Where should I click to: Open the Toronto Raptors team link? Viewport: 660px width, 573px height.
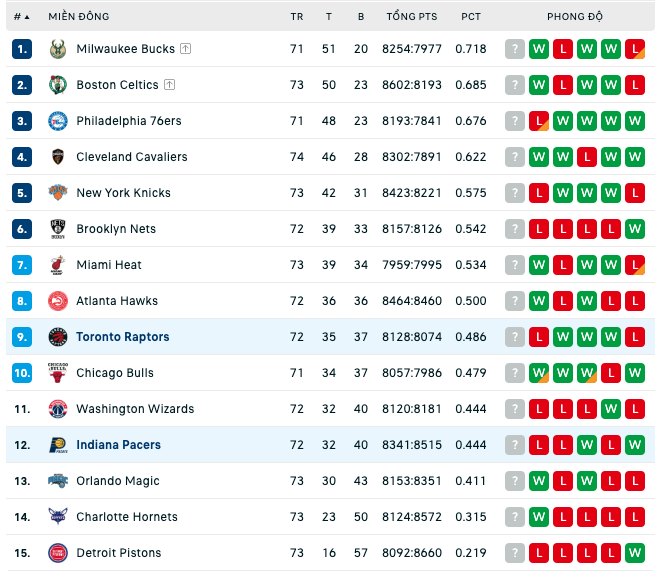[122, 337]
